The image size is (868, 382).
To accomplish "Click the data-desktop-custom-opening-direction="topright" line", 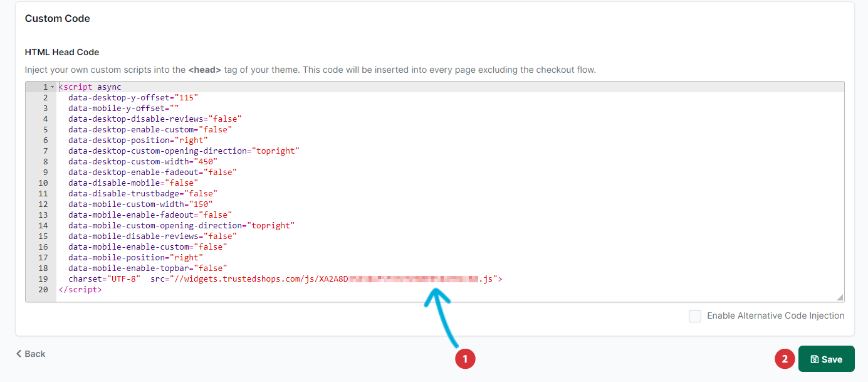I will (184, 151).
